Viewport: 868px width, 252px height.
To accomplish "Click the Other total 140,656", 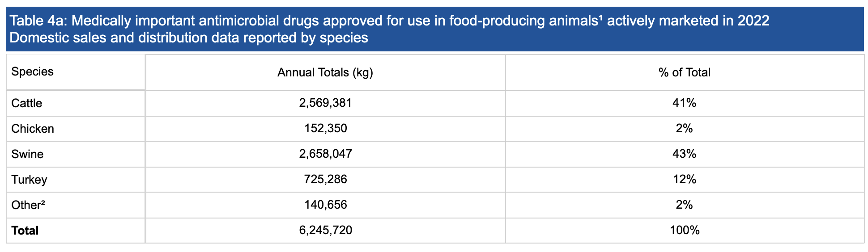I will click(325, 205).
